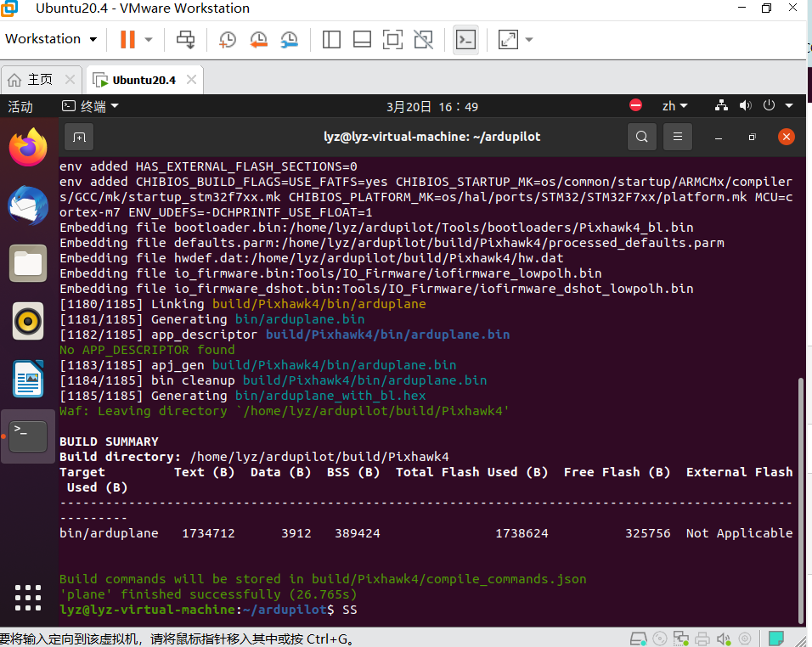812x647 pixels.
Task: Take a snapshot of the virtual machine
Action: coord(229,39)
